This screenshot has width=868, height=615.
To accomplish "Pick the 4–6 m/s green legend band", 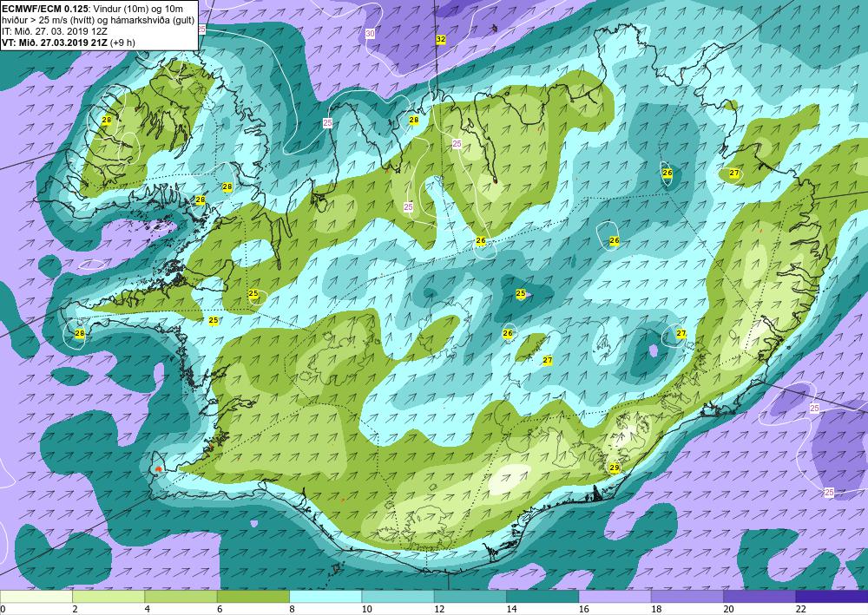I will [181, 597].
